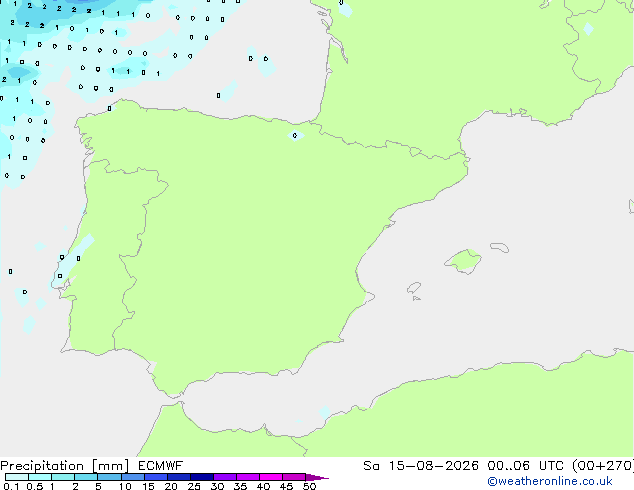The width and height of the screenshot is (634, 490).
Task: Click the '0.1' legend value
Action: pyautogui.click(x=11, y=486)
